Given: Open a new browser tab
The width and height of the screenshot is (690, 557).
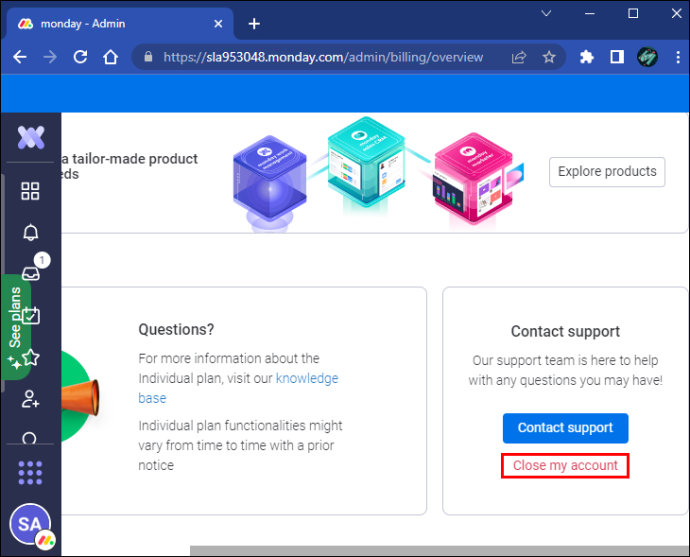Looking at the screenshot, I should click(x=254, y=24).
